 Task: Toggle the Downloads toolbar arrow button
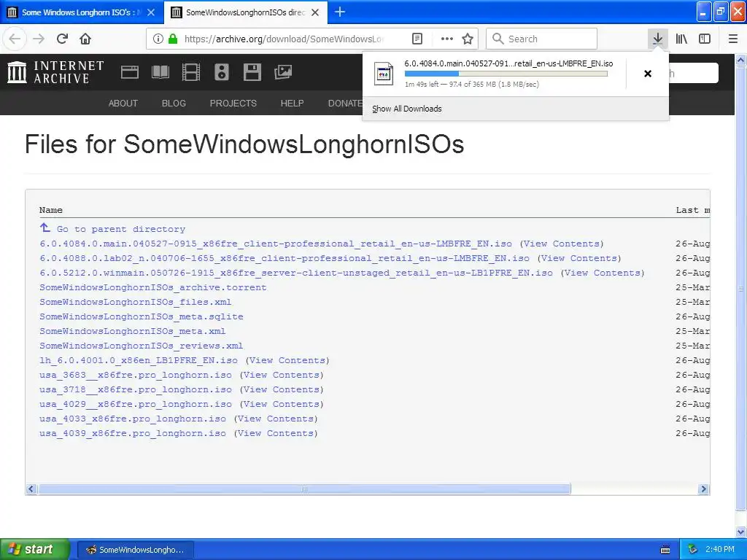pyautogui.click(x=657, y=39)
